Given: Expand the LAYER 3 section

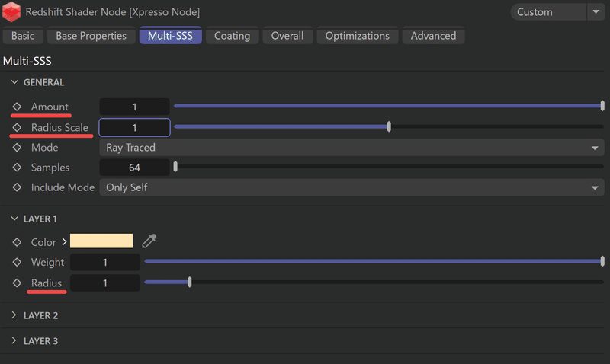Looking at the screenshot, I should pyautogui.click(x=14, y=340).
